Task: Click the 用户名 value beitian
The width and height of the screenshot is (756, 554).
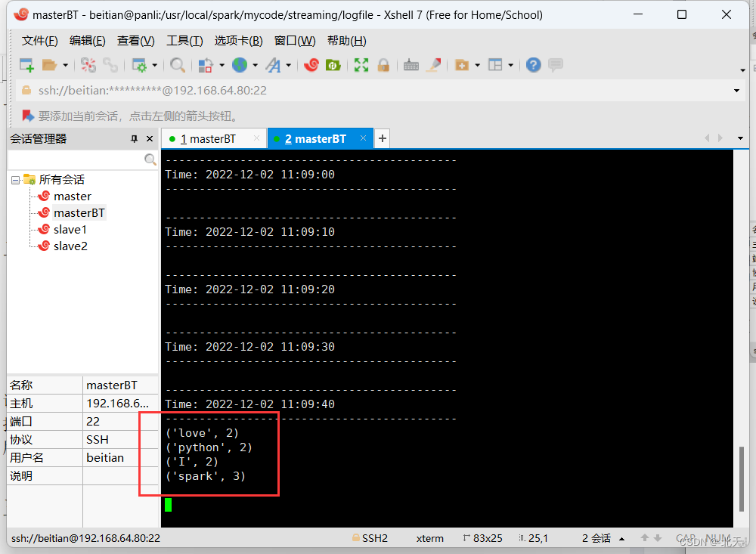Action: coord(105,457)
